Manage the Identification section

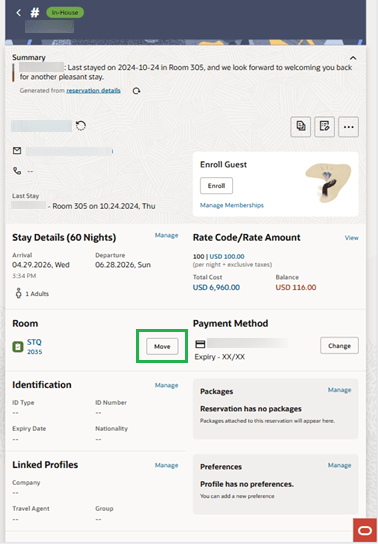coord(166,385)
